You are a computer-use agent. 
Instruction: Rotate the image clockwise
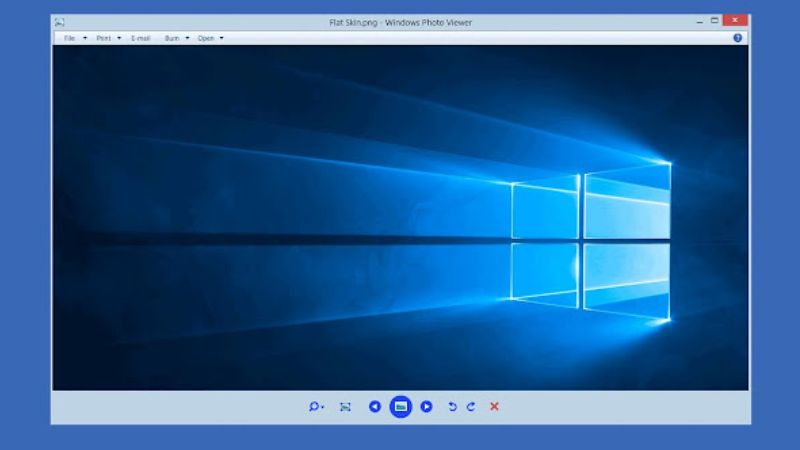470,406
